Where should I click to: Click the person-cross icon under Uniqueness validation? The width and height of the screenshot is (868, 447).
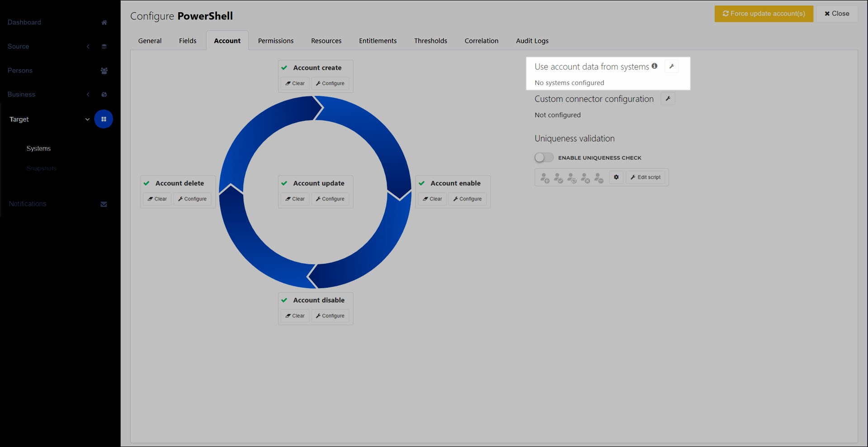(x=585, y=177)
